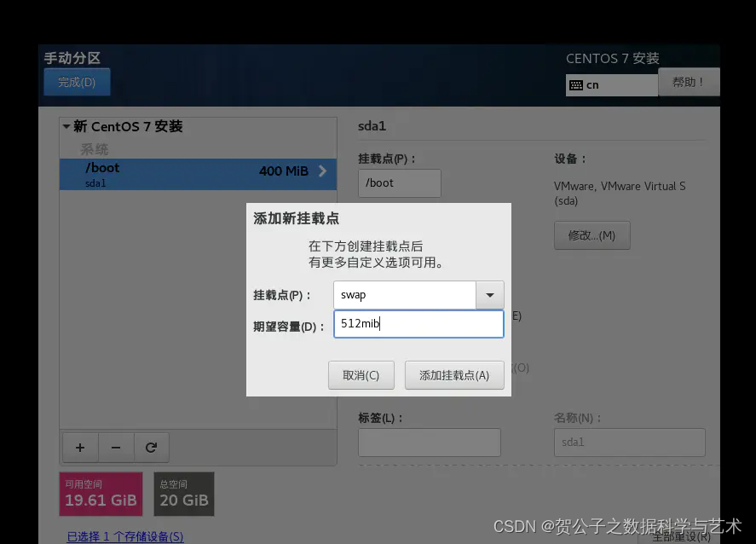Collapse the 新 CentOS 7 安装 tree
The height and width of the screenshot is (544, 756).
(x=66, y=126)
